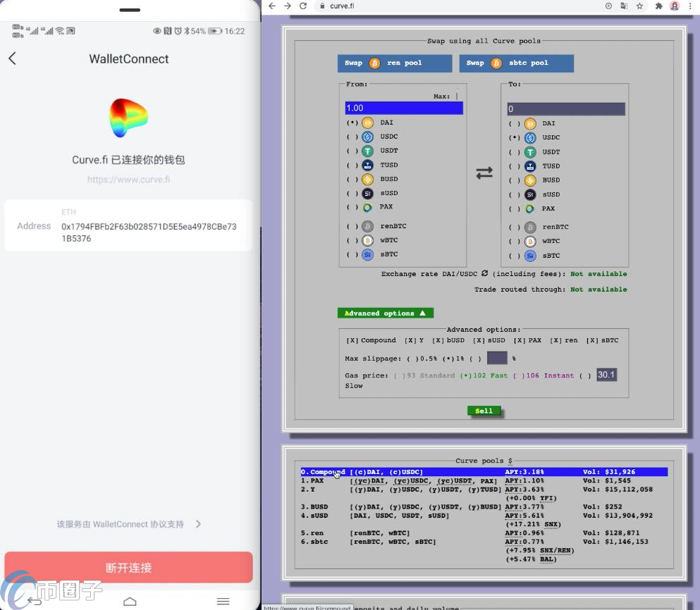Open the 0.Compound pool row
This screenshot has height=610, width=700.
(x=484, y=472)
